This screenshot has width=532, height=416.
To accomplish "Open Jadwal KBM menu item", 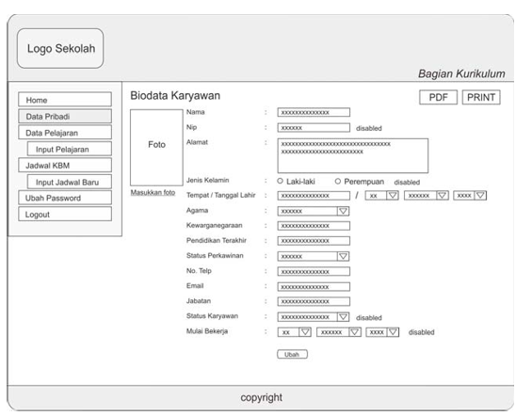I will coord(65,165).
